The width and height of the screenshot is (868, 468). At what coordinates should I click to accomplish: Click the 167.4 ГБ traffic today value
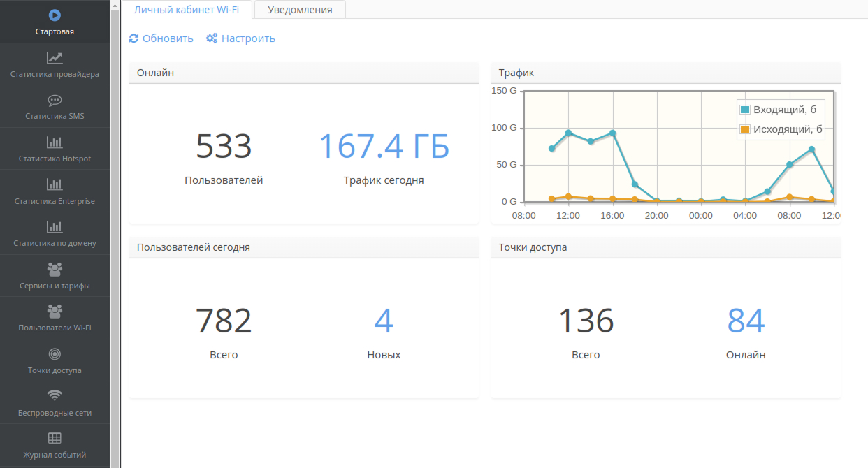[384, 146]
